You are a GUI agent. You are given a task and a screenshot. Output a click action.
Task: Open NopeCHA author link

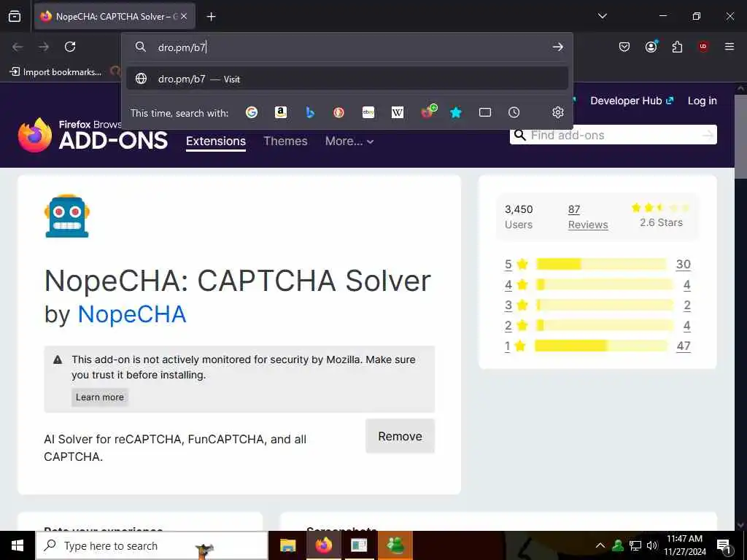pyautogui.click(x=132, y=314)
